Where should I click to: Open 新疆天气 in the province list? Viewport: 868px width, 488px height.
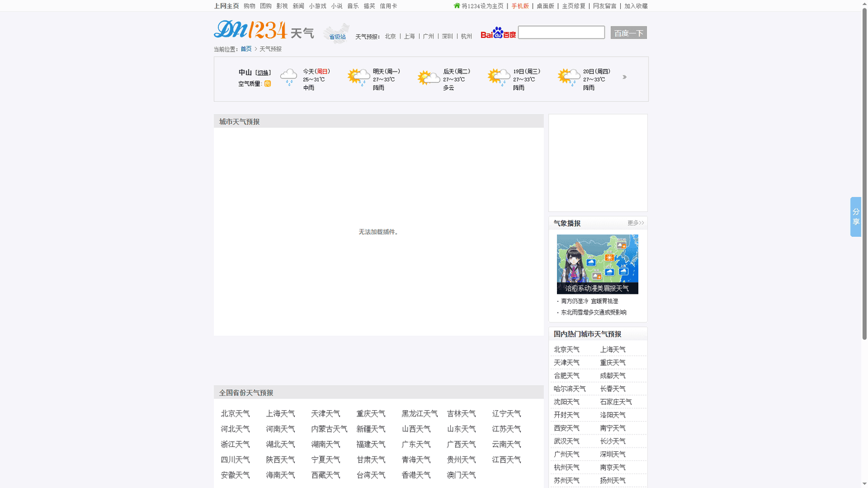point(371,429)
